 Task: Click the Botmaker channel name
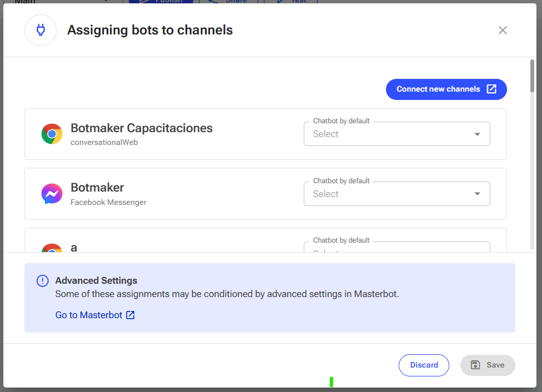[x=97, y=188]
